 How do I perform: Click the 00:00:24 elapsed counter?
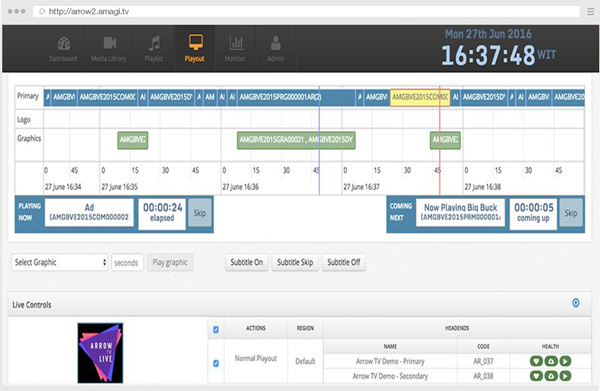point(162,213)
